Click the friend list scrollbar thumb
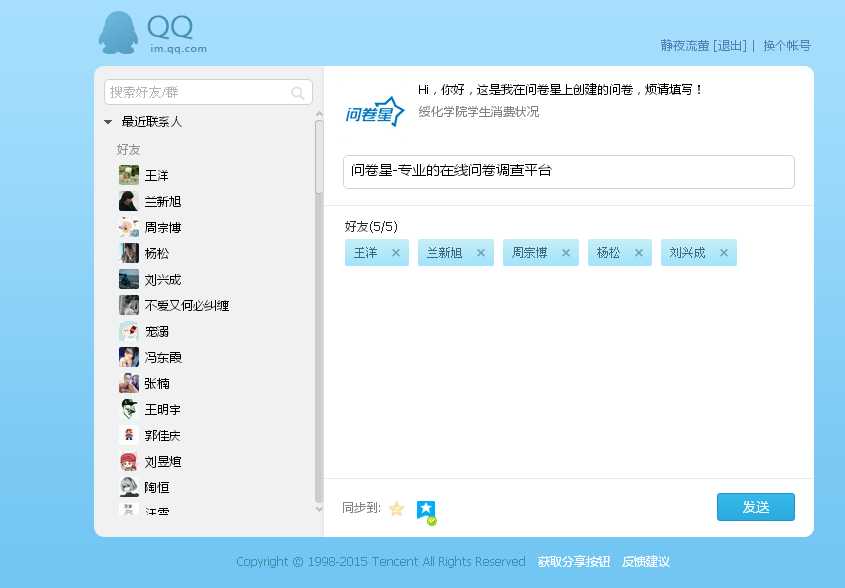Screen dimensions: 845x588 point(319,156)
